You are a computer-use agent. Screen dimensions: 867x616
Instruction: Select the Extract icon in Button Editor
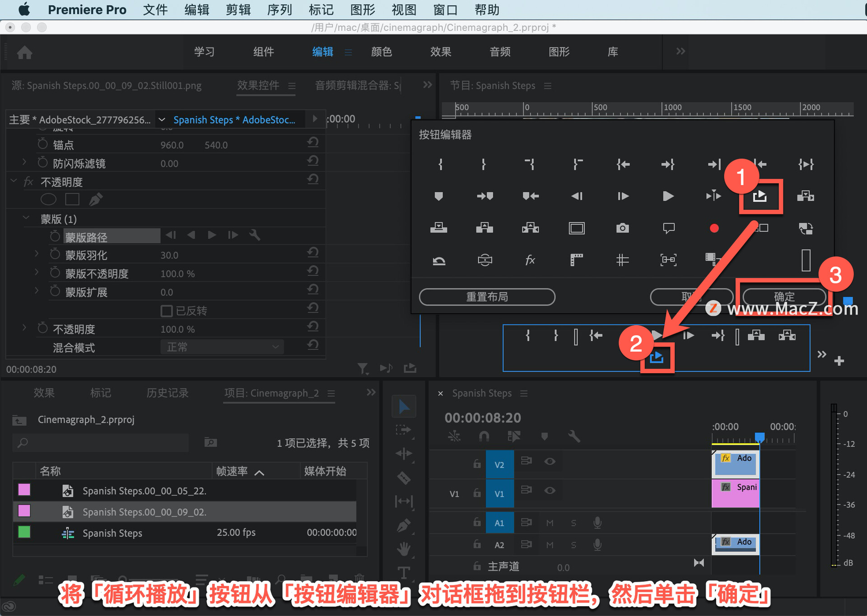pos(530,228)
